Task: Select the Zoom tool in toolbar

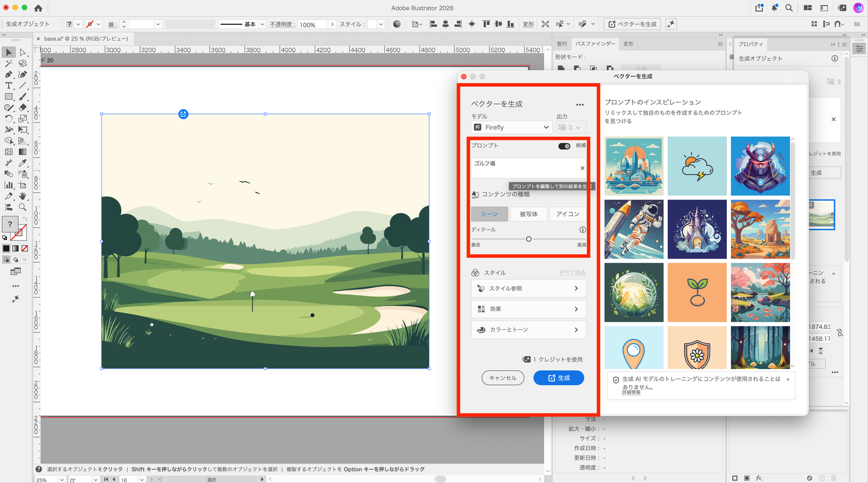Action: tap(23, 207)
